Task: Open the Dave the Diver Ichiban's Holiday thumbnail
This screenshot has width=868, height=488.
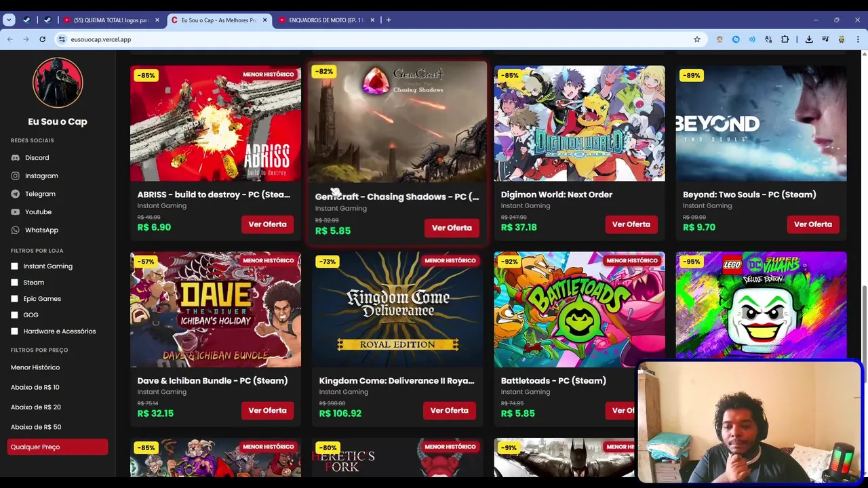Action: (216, 310)
